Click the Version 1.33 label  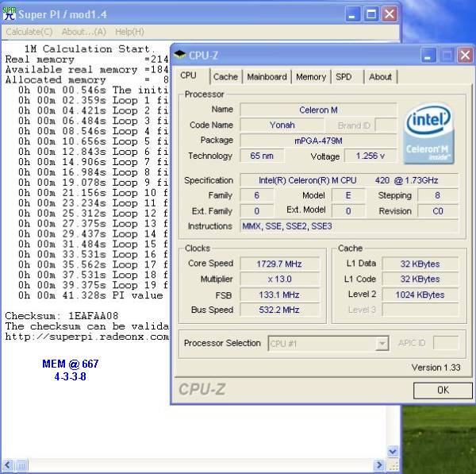pos(436,368)
